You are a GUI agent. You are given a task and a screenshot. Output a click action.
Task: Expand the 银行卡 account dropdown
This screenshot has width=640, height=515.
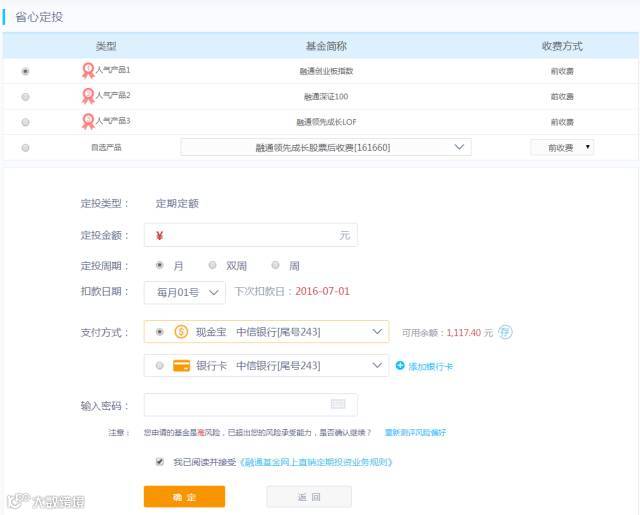[x=377, y=365]
